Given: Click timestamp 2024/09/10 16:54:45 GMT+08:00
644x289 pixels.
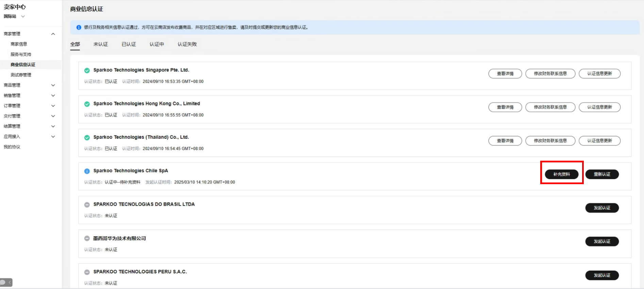Looking at the screenshot, I should point(173,149).
